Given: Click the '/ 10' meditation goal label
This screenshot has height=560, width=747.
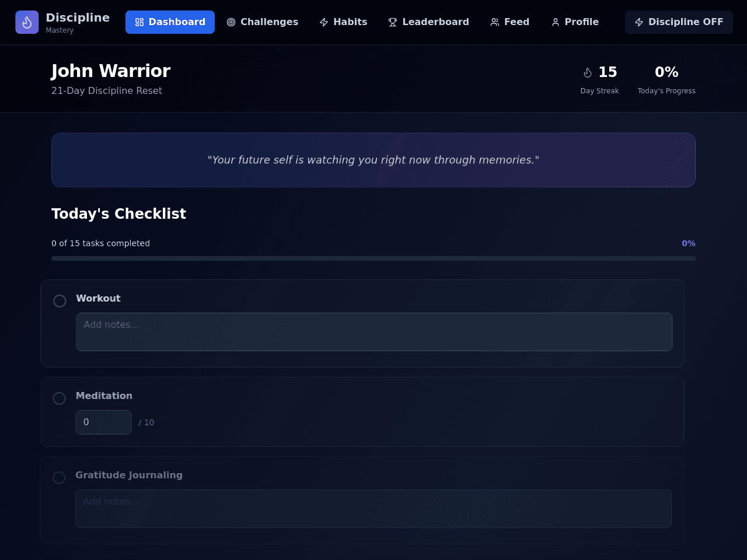Looking at the screenshot, I should tap(146, 422).
